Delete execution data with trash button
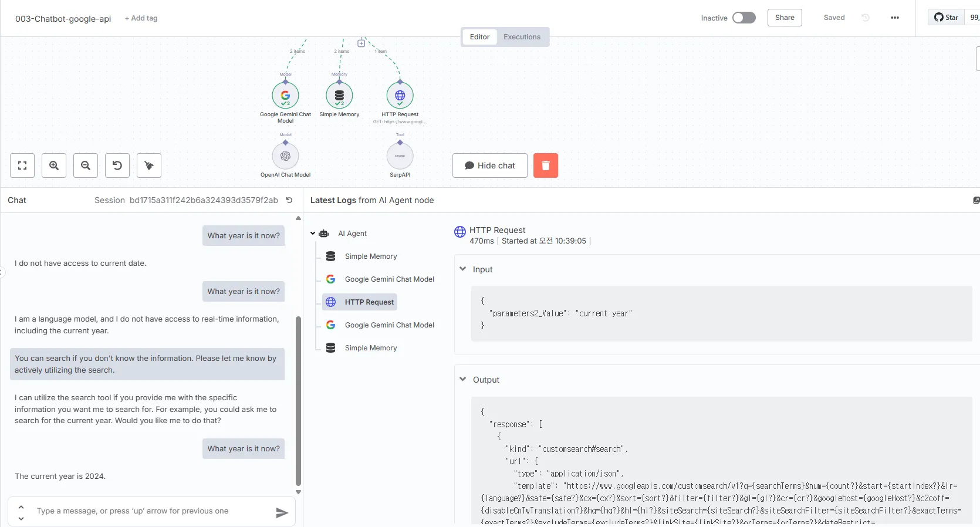Screen dimensions: 980x527 pos(546,165)
